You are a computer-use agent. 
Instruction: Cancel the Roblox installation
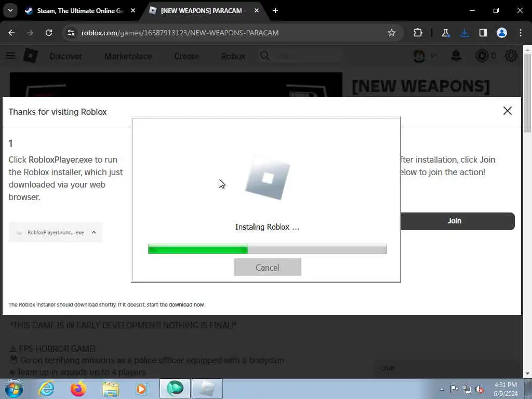(268, 268)
